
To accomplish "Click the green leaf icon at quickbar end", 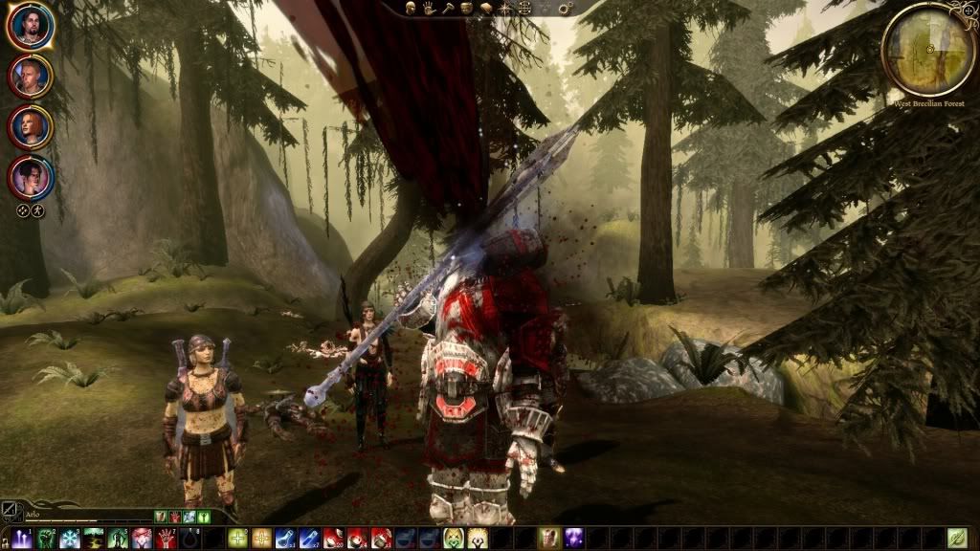I will click(x=956, y=539).
